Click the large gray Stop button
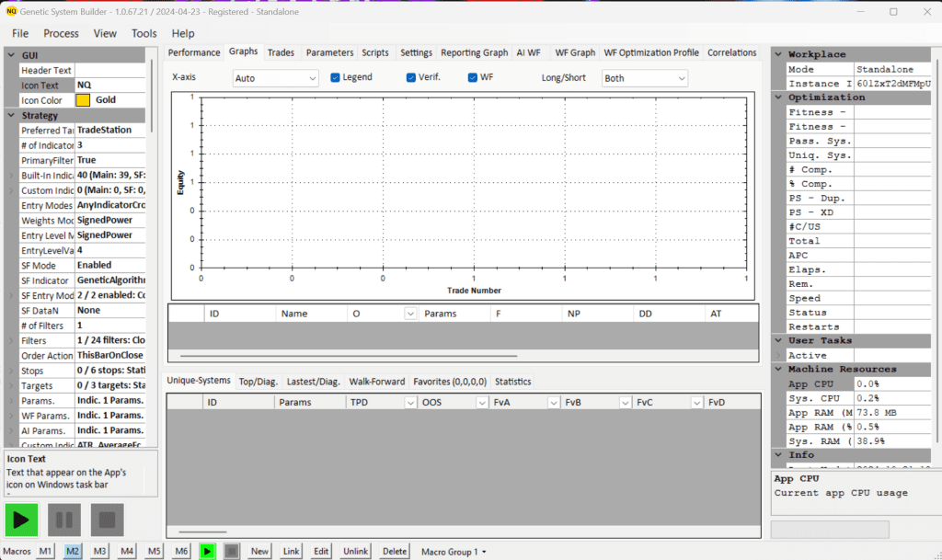The width and height of the screenshot is (942, 560). (107, 520)
